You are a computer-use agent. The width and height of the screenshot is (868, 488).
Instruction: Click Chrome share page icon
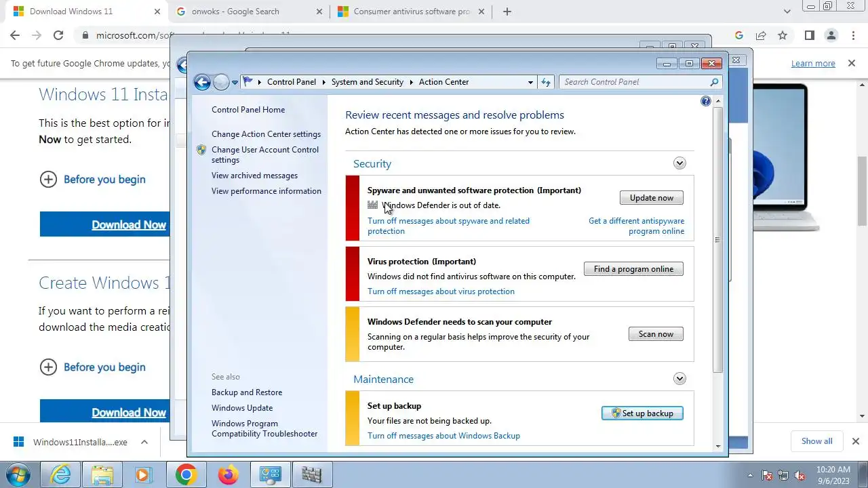[761, 35]
